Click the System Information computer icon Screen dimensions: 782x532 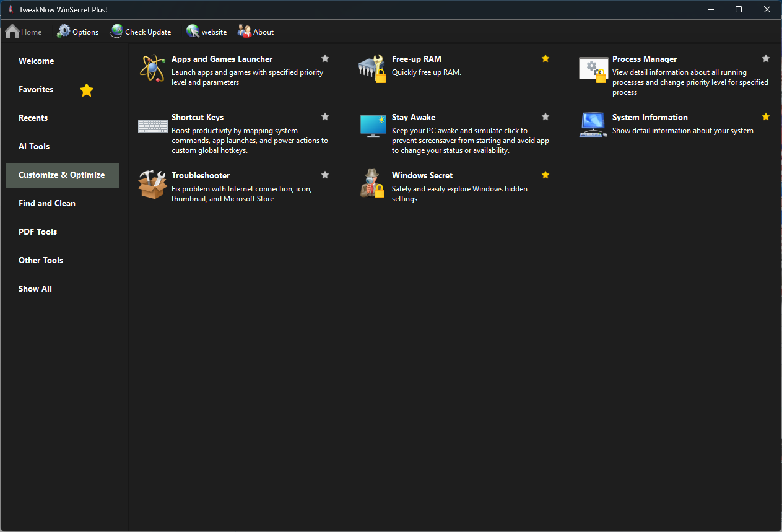pyautogui.click(x=593, y=126)
